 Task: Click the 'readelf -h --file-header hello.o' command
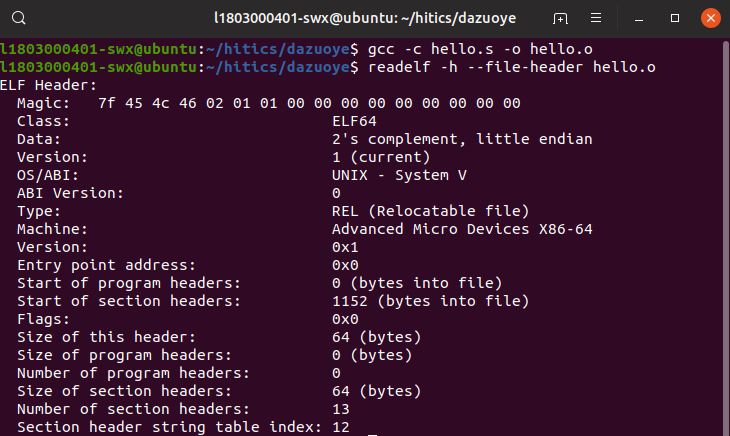(x=512, y=67)
